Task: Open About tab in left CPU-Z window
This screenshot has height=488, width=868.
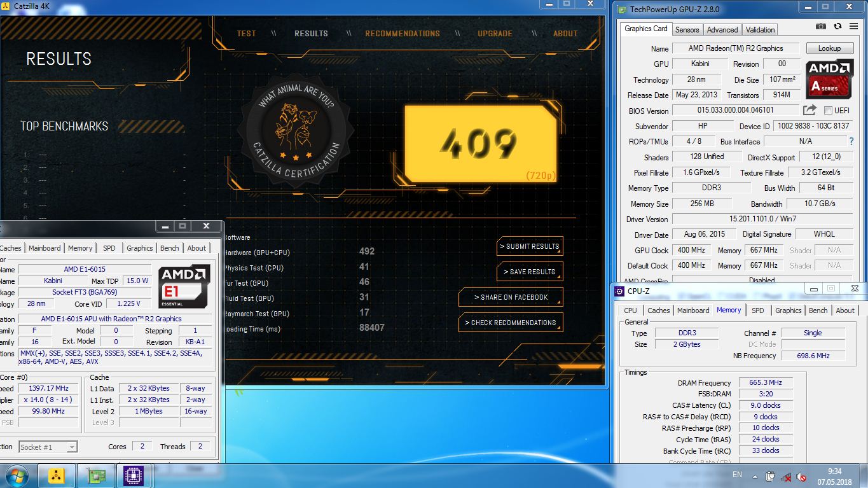Action: tap(196, 248)
